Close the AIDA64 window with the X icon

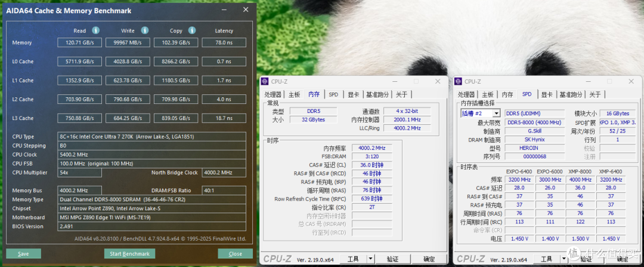coord(246,10)
